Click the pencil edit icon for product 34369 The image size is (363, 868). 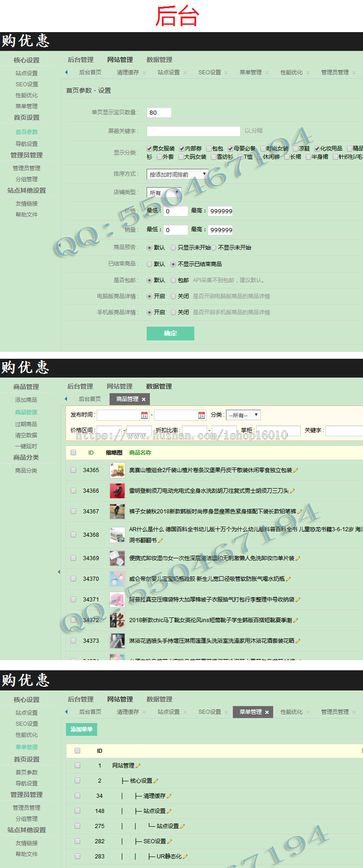tap(298, 558)
